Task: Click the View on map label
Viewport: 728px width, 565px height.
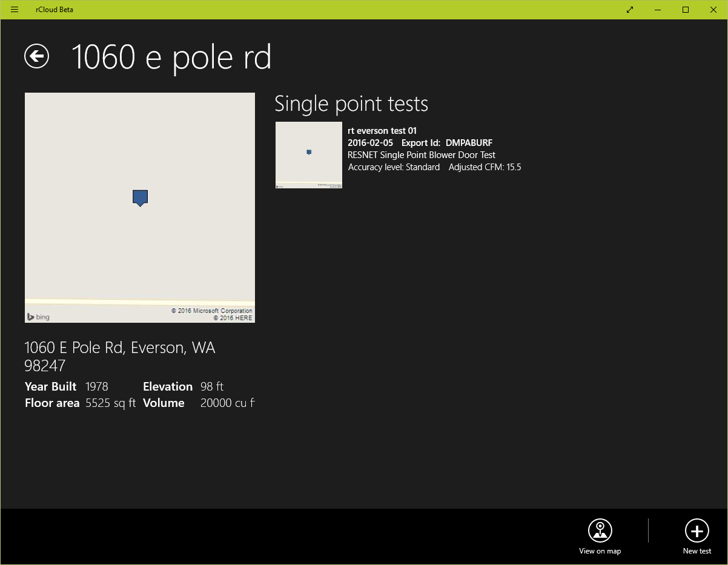Action: tap(600, 551)
